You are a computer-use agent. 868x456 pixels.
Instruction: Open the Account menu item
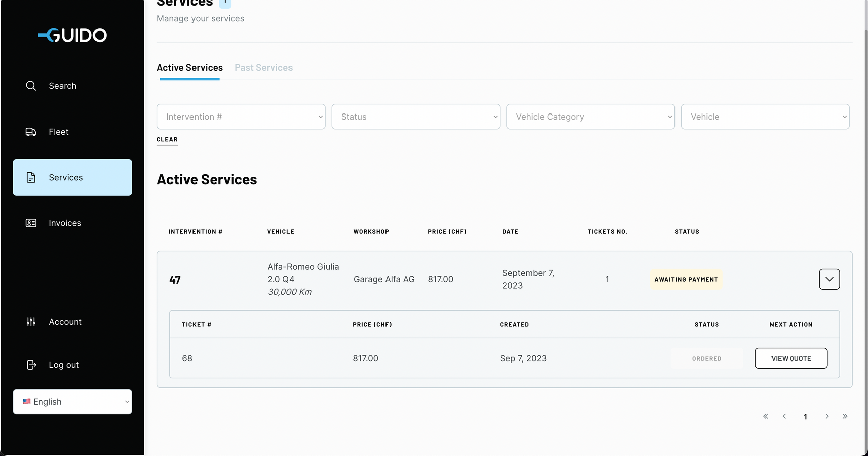(x=72, y=322)
